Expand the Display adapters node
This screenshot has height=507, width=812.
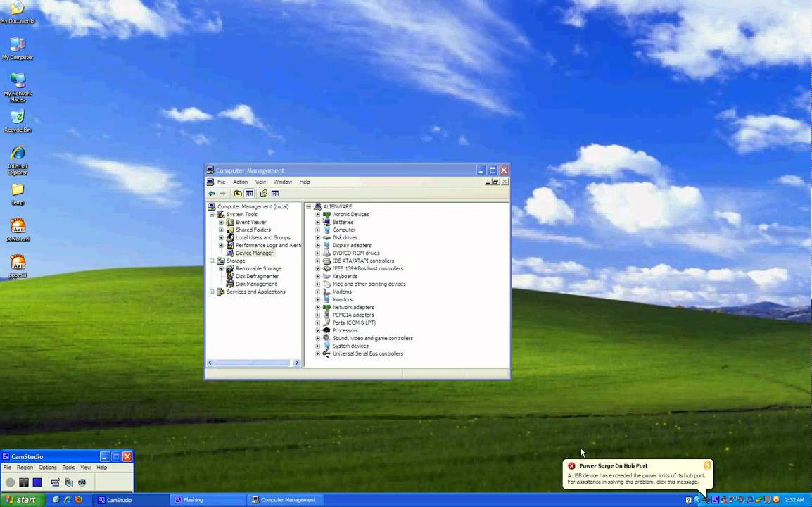pyautogui.click(x=318, y=245)
